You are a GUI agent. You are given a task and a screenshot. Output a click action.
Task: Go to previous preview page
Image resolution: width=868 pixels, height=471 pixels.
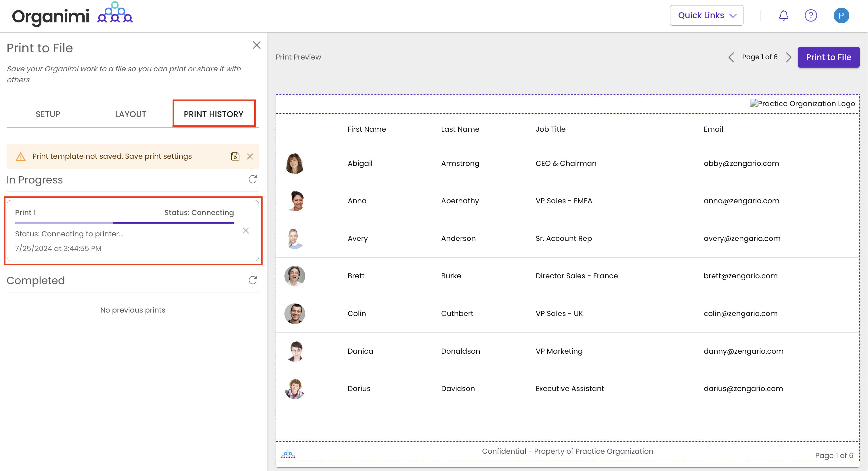click(x=731, y=57)
